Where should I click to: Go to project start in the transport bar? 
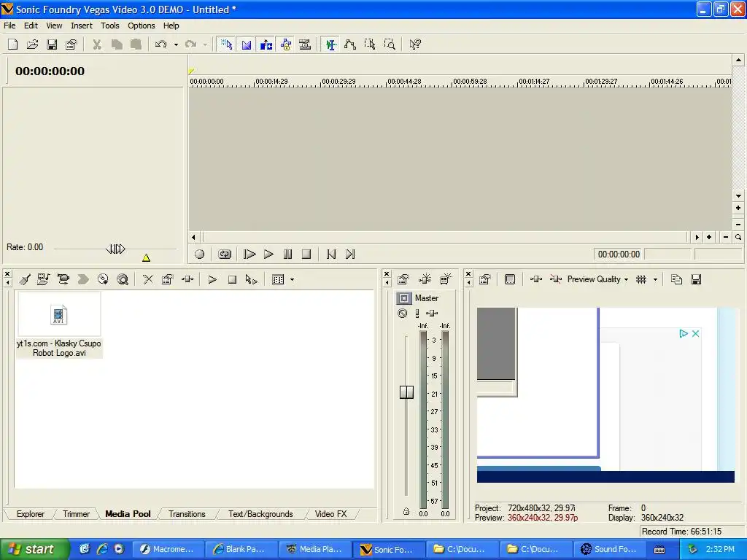tap(331, 254)
